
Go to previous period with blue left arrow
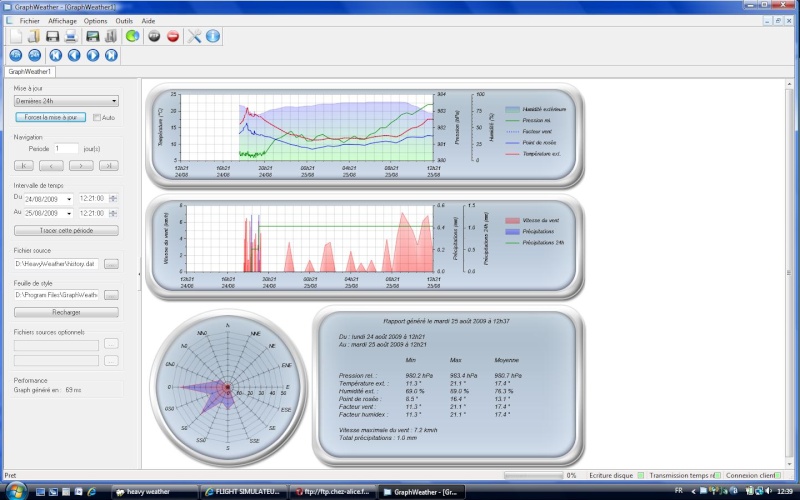click(74, 55)
